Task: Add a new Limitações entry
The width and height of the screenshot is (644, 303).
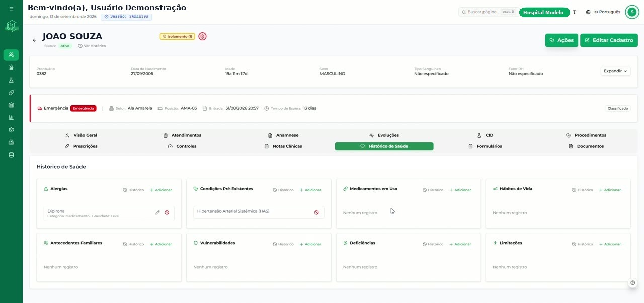Action: (610, 244)
